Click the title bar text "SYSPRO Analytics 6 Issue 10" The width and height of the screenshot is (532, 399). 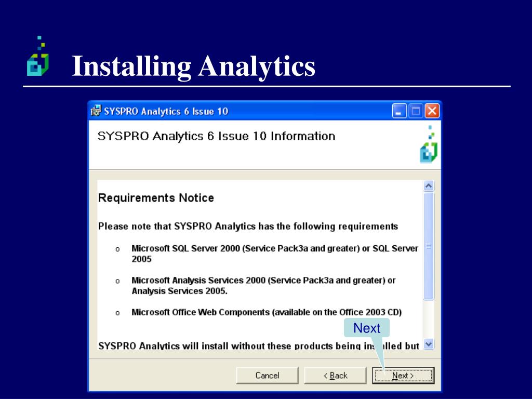click(166, 111)
